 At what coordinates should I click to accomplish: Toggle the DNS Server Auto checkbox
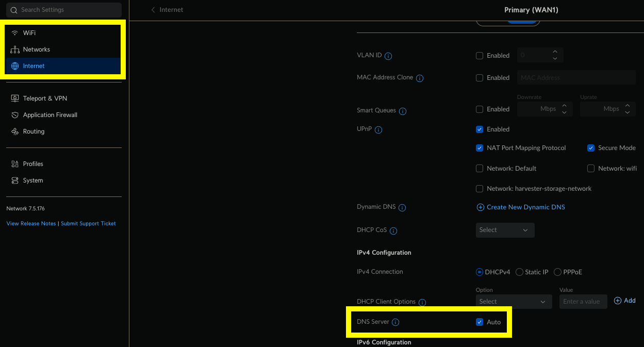coord(480,322)
